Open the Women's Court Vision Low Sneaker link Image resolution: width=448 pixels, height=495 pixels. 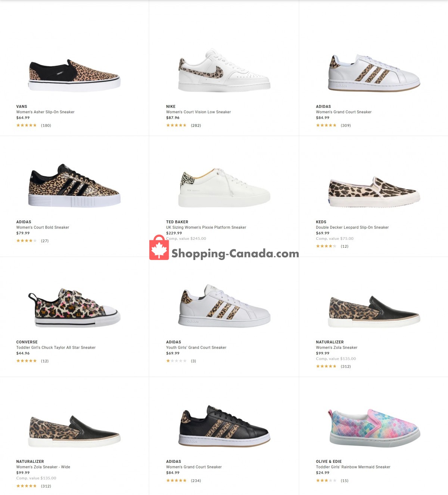(198, 112)
